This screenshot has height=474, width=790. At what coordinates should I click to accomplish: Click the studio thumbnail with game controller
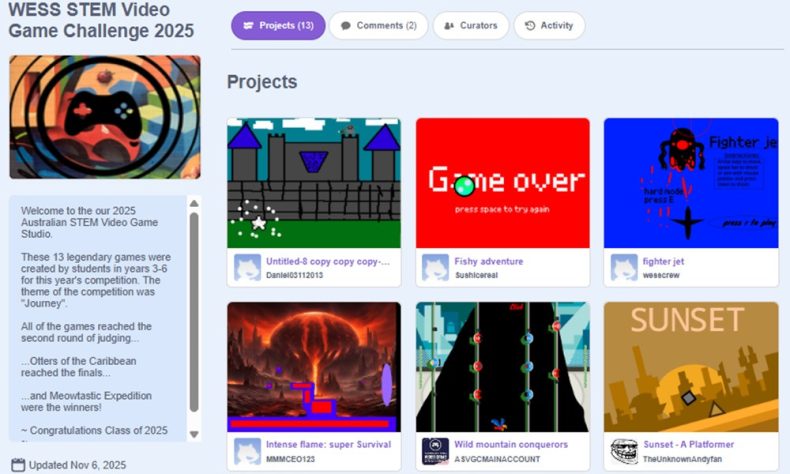click(105, 117)
